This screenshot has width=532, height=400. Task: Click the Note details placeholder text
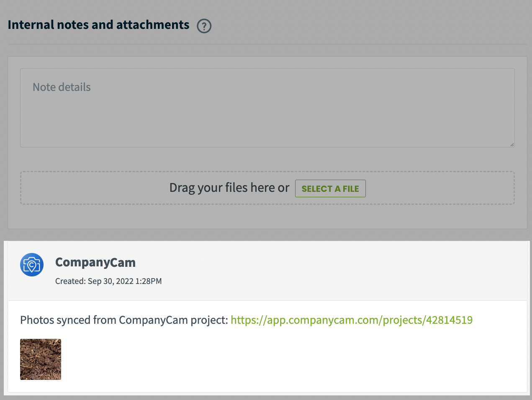[x=62, y=87]
